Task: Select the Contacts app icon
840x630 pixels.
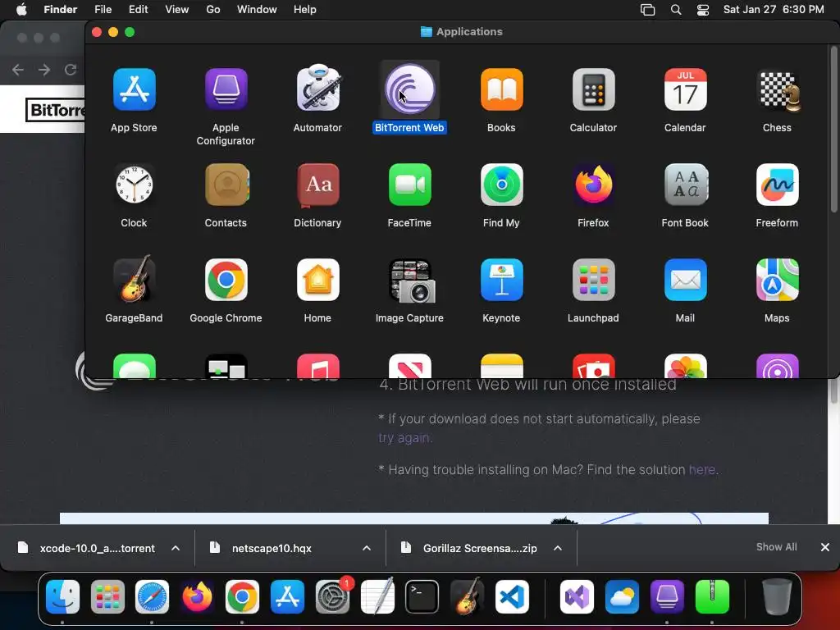Action: [226, 185]
